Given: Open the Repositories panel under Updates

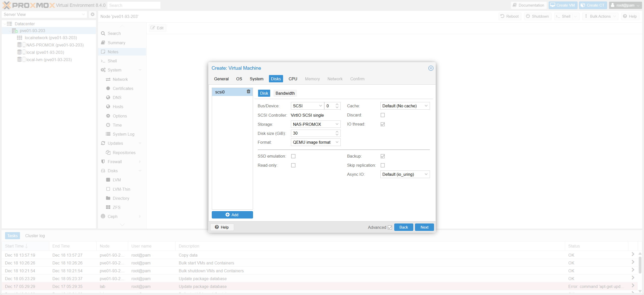Looking at the screenshot, I should [x=124, y=153].
